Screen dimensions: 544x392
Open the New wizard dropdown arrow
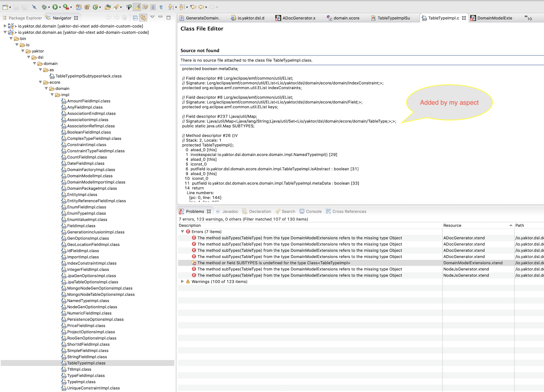point(10,7)
